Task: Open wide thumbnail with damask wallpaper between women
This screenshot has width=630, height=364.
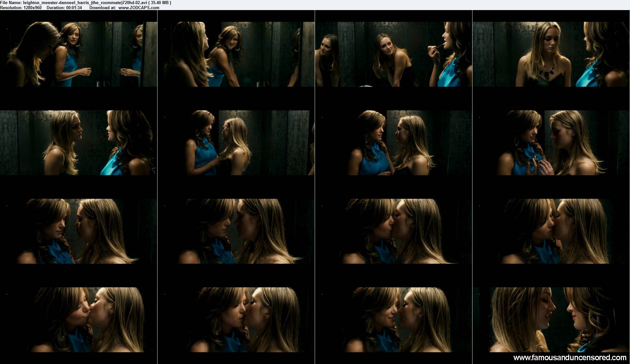Action: tap(78, 143)
